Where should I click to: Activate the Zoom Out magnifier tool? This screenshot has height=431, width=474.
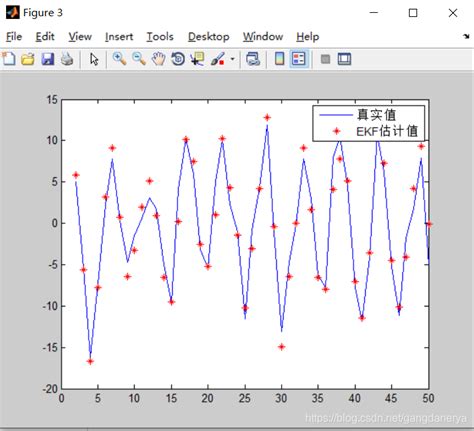[139, 59]
